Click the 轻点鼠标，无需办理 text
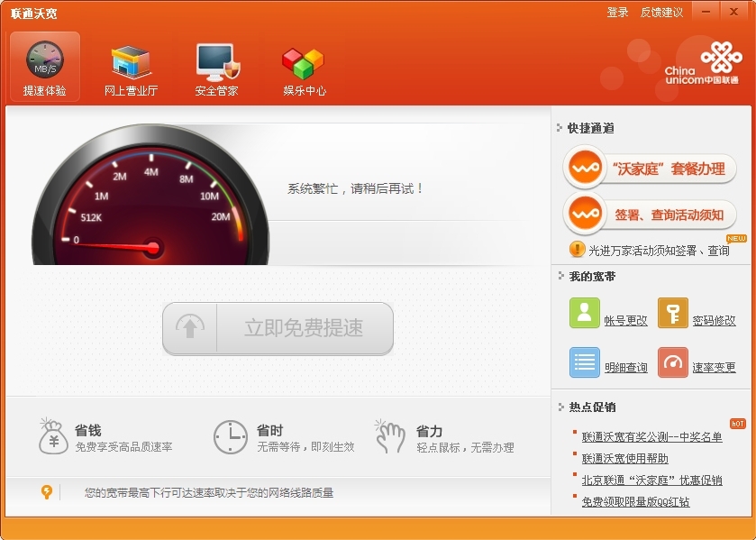Screen dimensions: 756x540 (465, 448)
